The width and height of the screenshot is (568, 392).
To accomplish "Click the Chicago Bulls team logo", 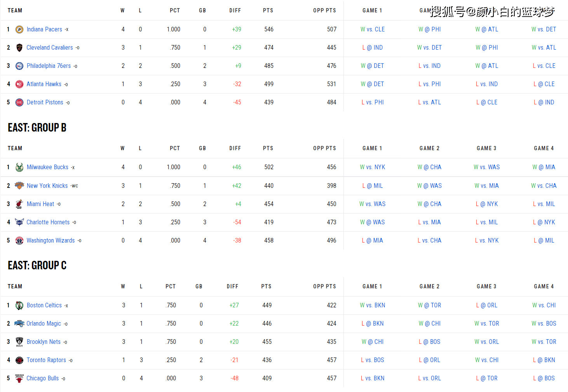I will 19,378.
